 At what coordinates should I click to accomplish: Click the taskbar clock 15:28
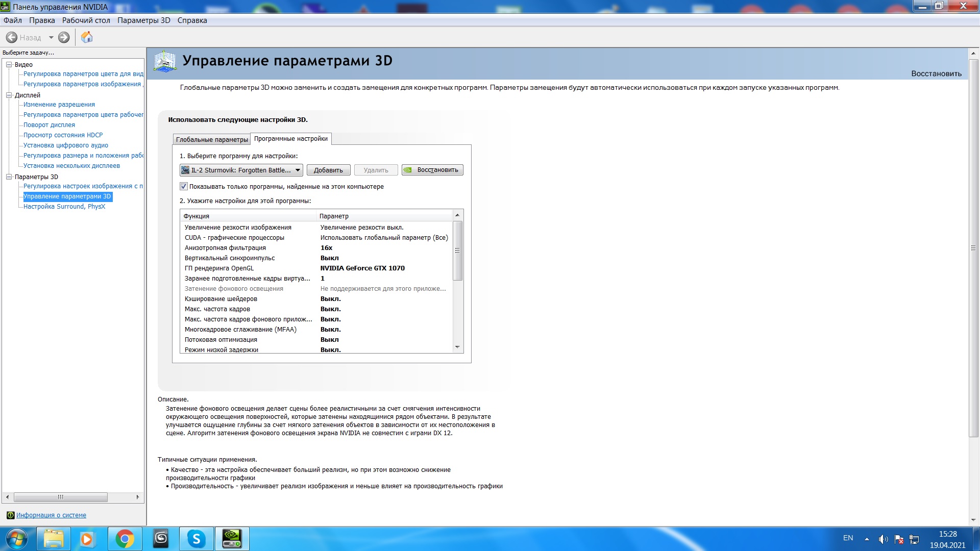pos(947,534)
